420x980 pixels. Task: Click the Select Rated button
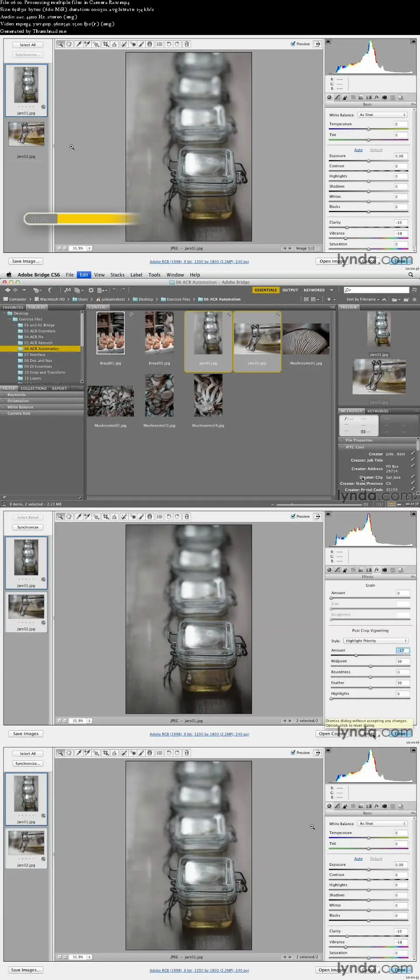coord(28,518)
